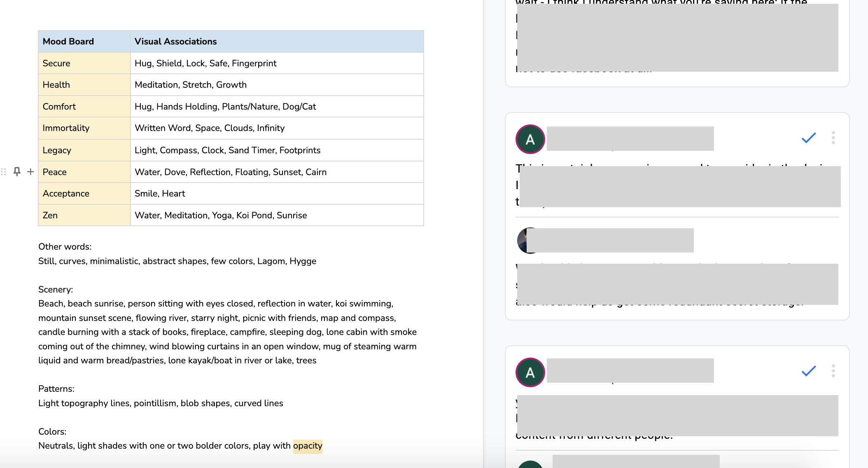Screen dimensions: 868x468
Task: Click the drag handle beside the Peace row
Action: [x=3, y=172]
